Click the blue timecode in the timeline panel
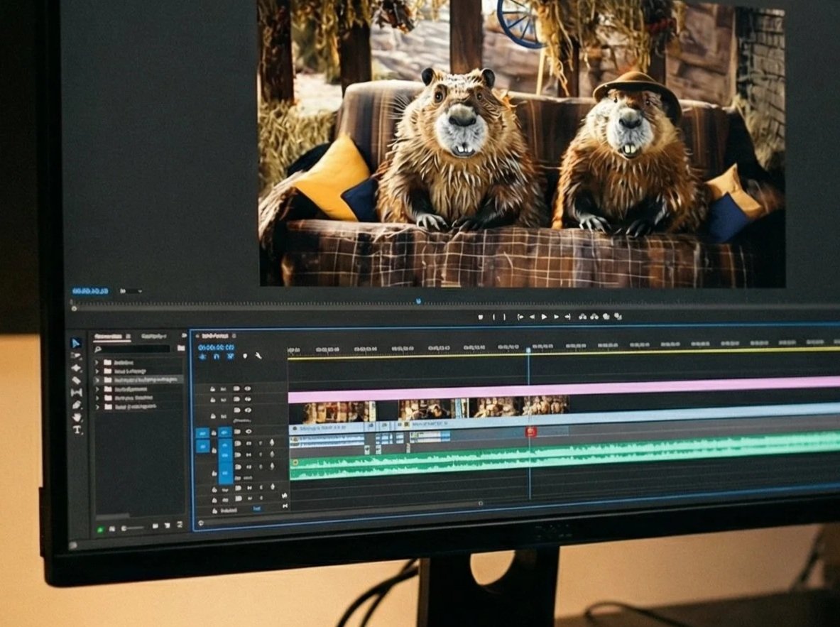Screen dimensions: 840x627 coord(216,348)
